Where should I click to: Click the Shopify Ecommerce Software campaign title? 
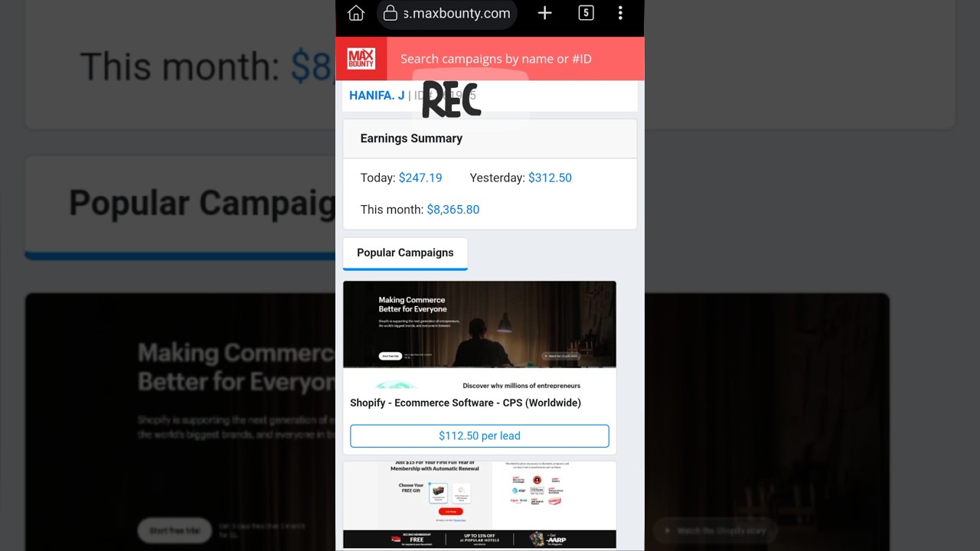(465, 403)
